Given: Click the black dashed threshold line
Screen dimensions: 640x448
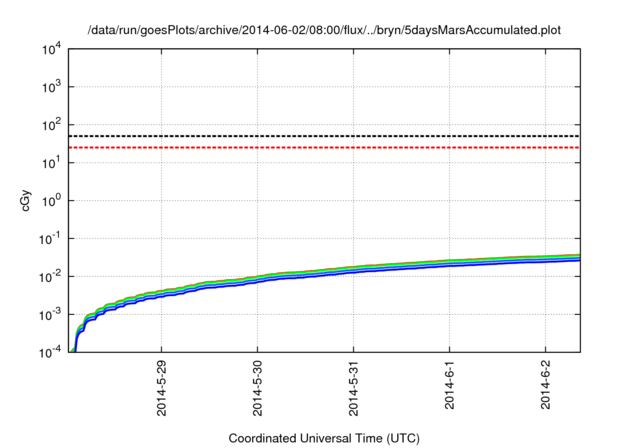Looking at the screenshot, I should (324, 136).
